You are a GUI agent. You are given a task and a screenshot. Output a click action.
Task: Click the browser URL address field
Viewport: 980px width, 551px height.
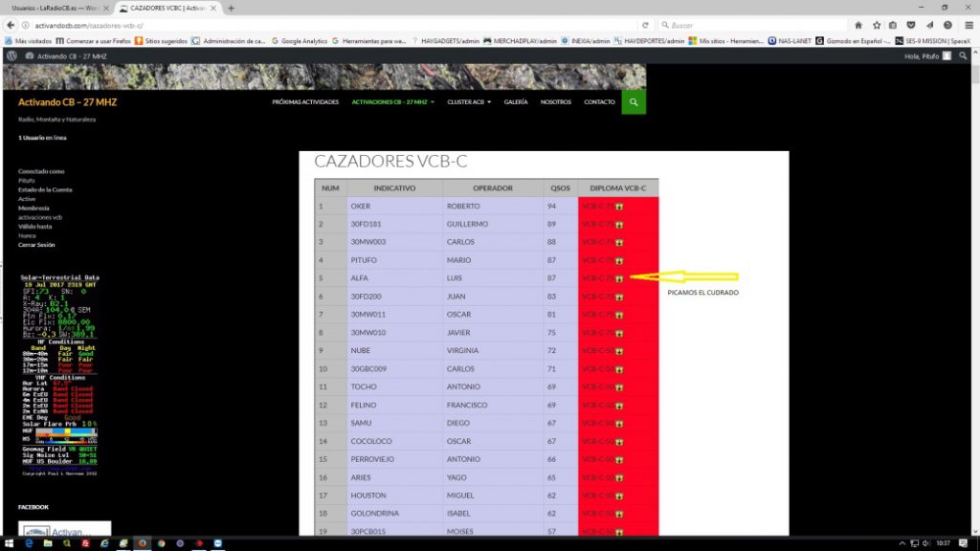pyautogui.click(x=334, y=26)
